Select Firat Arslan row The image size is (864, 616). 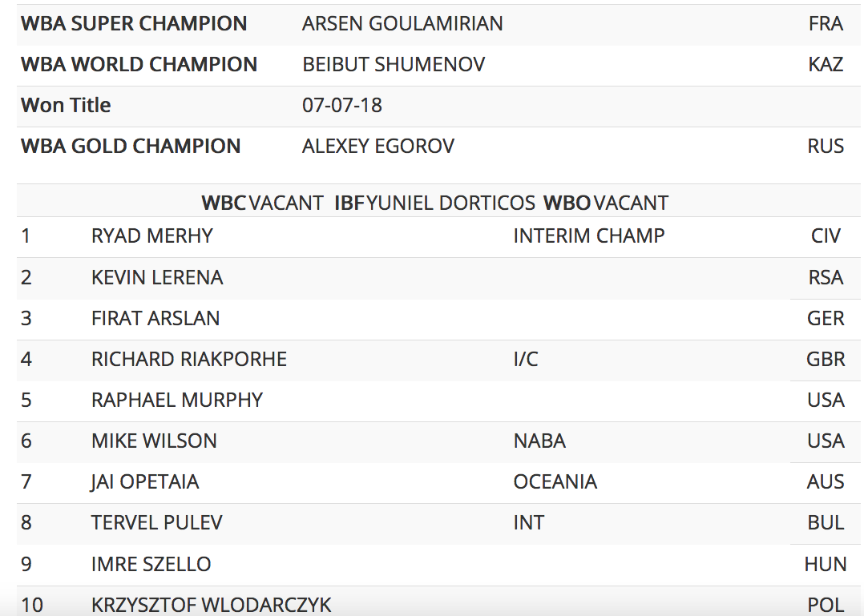click(155, 319)
